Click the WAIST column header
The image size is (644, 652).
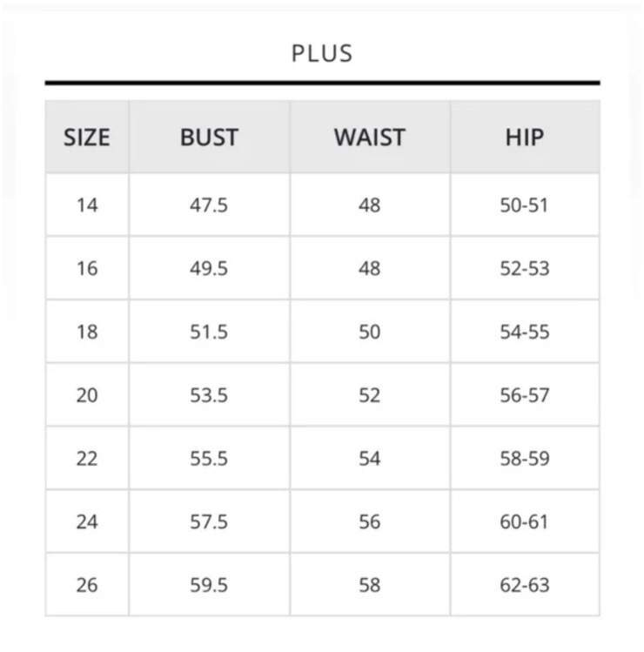point(370,138)
